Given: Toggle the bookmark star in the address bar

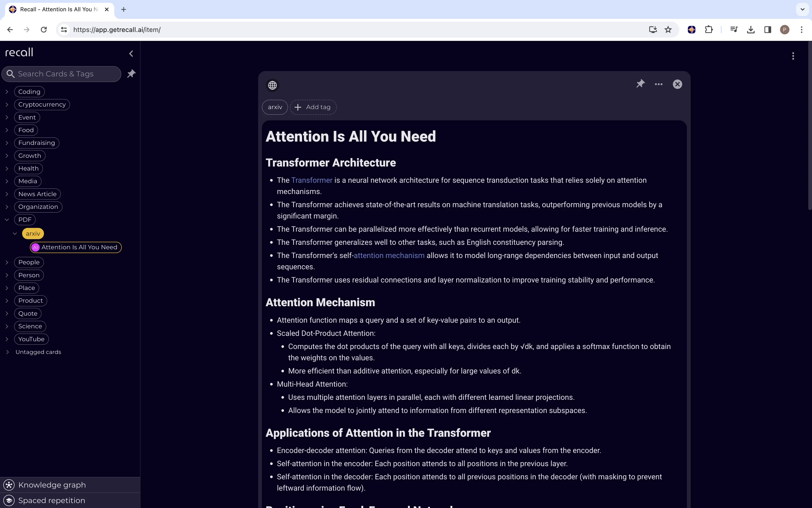Looking at the screenshot, I should point(668,30).
